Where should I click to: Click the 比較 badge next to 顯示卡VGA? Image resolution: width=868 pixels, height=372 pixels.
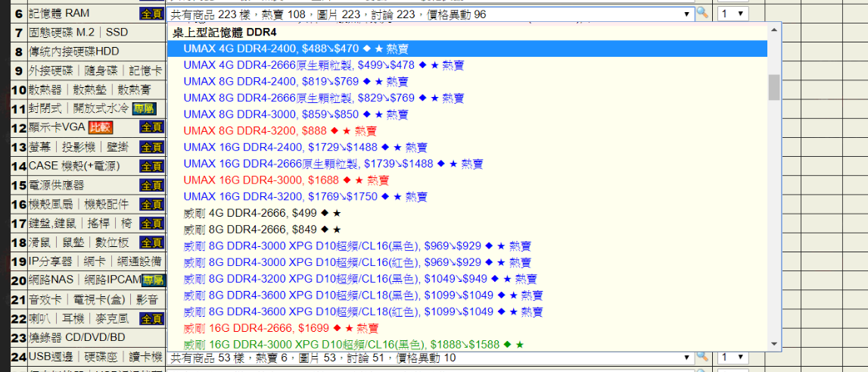(100, 127)
